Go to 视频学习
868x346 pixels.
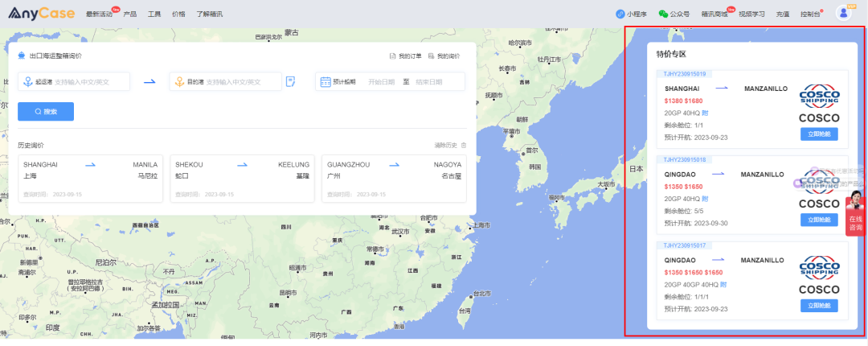pos(751,14)
